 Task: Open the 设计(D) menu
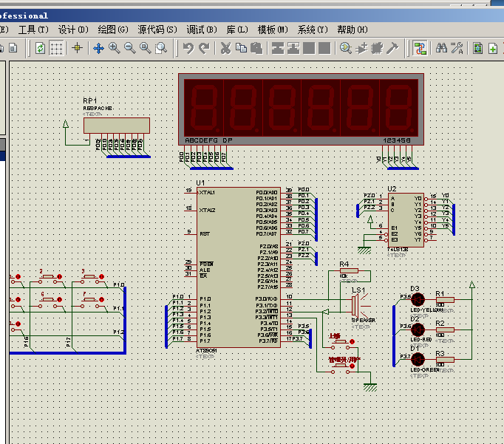coord(73,30)
